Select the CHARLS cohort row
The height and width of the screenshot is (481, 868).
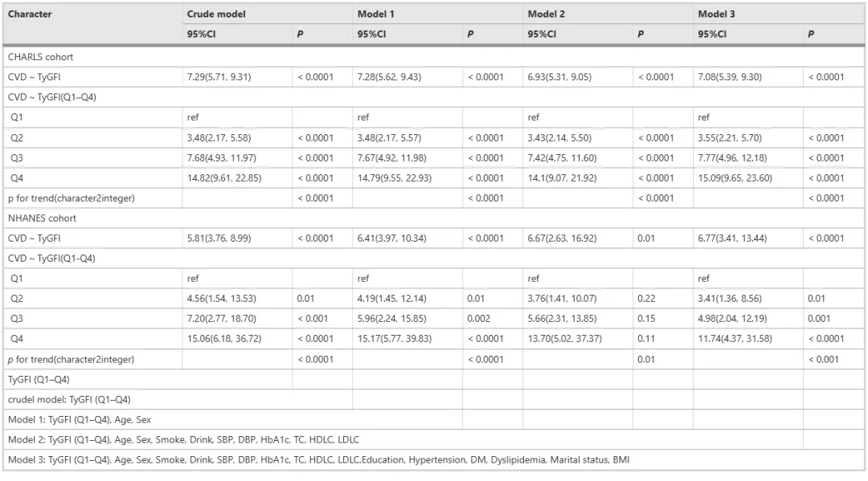pyautogui.click(x=433, y=57)
